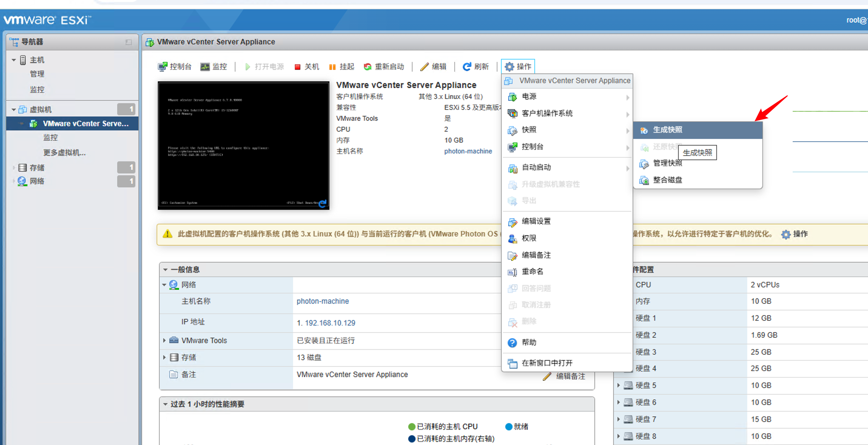Click the VMware ESXi logo
The image size is (868, 445).
[x=47, y=20]
